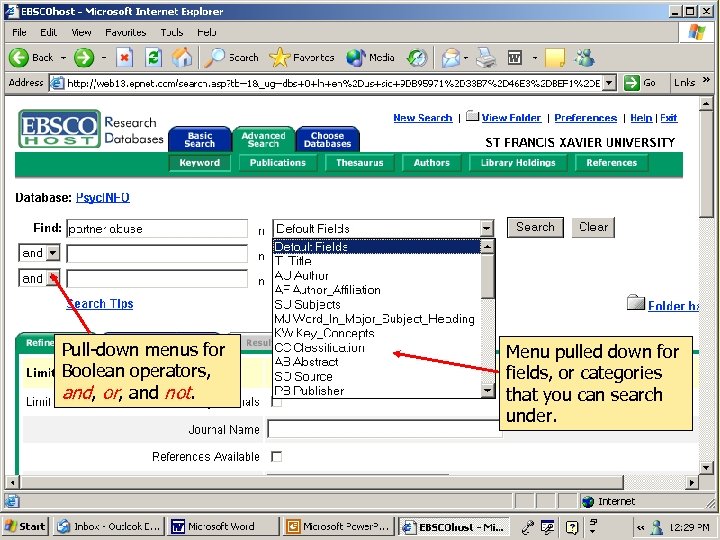Select the Authors sub-tab
This screenshot has width=720, height=540.
tap(431, 163)
